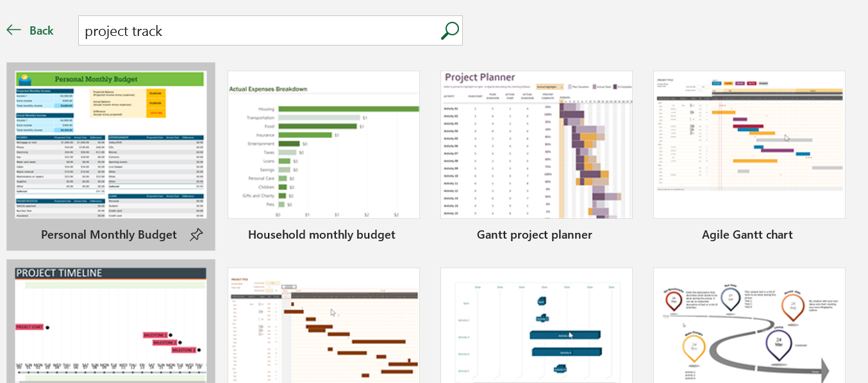The height and width of the screenshot is (383, 868).
Task: Open the Personal Monthly Budget thumbnail
Action: click(111, 144)
